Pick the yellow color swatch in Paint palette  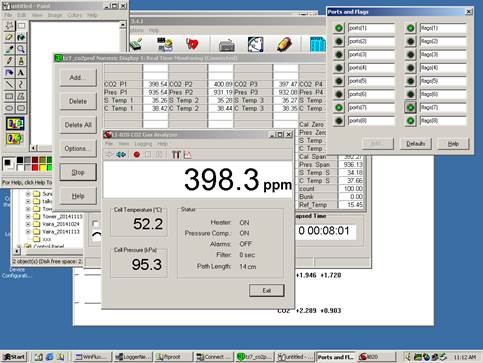(42, 167)
